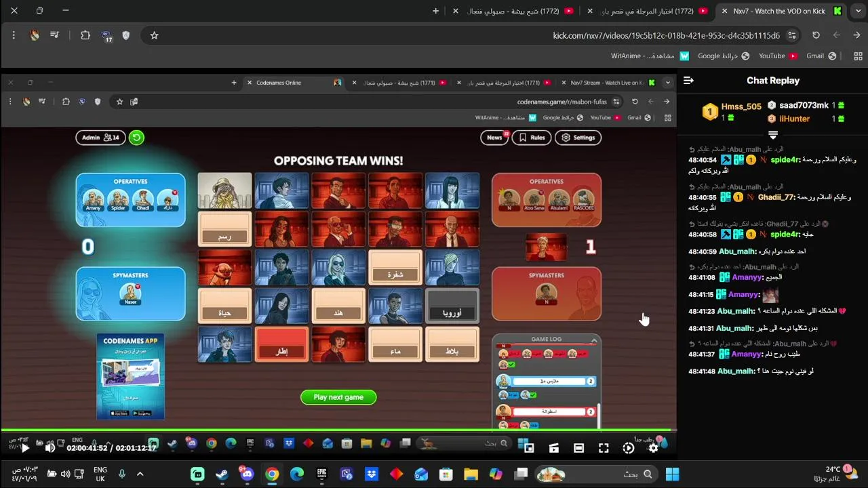Viewport: 868px width, 488px height.
Task: Click Abu_malh username at 48:41:48
Action: (736, 371)
